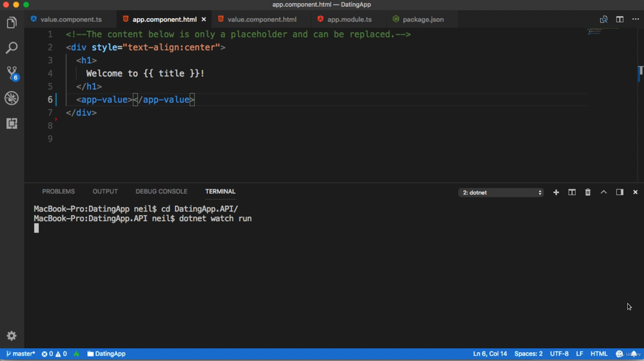644x361 pixels.
Task: Open the OUTPUT panel tab
Action: tap(105, 192)
